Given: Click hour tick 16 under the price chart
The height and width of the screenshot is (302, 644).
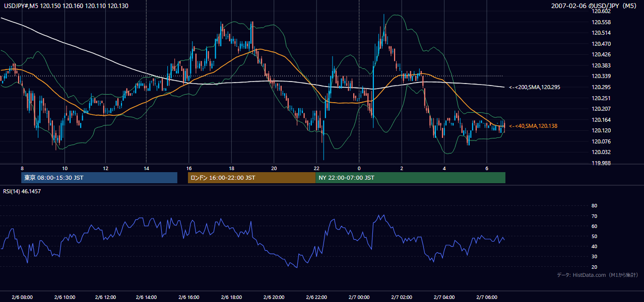Looking at the screenshot, I should click(x=189, y=168).
